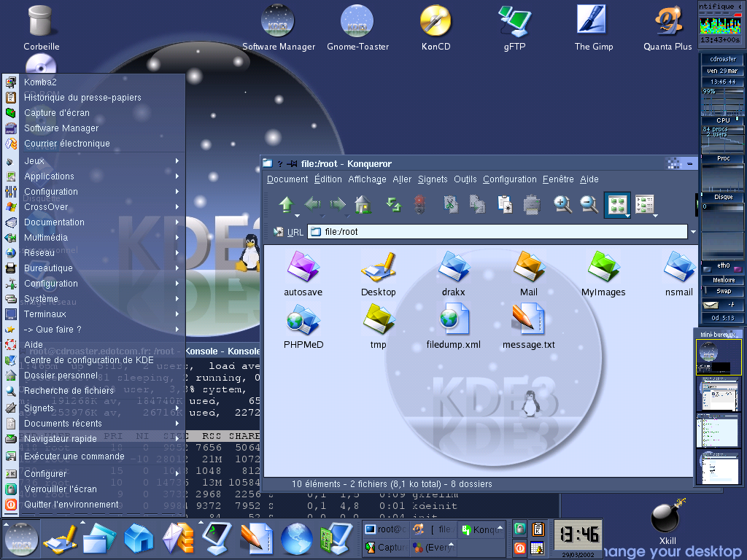Select the Desktop folder in Konqueror
This screenshot has height=560, width=747.
(379, 274)
